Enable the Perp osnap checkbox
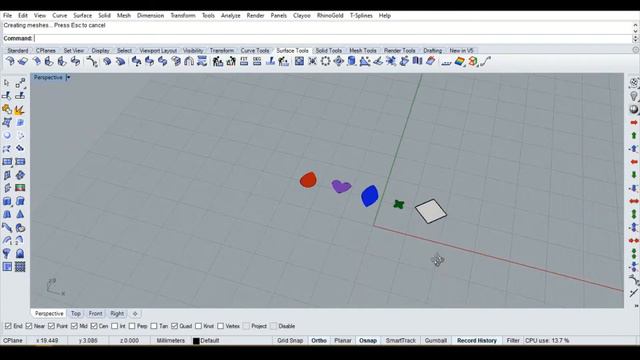The width and height of the screenshot is (640, 360). (132, 326)
